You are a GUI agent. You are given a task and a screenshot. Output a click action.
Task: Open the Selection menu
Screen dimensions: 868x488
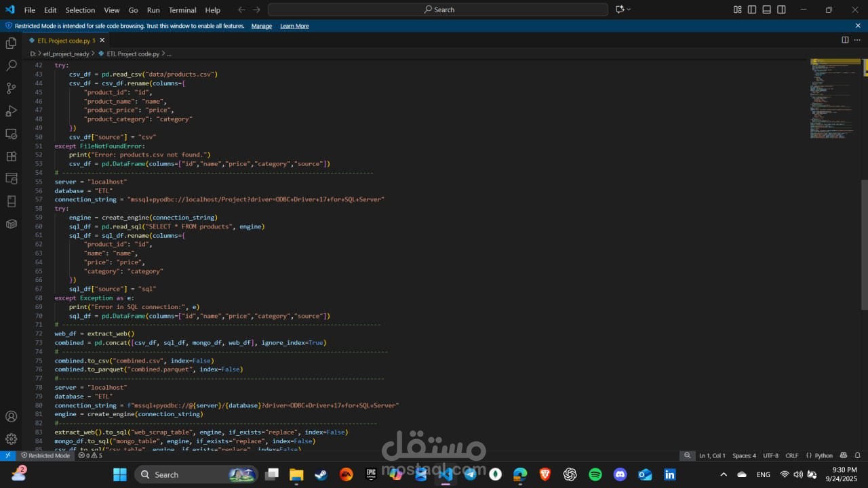coord(80,10)
